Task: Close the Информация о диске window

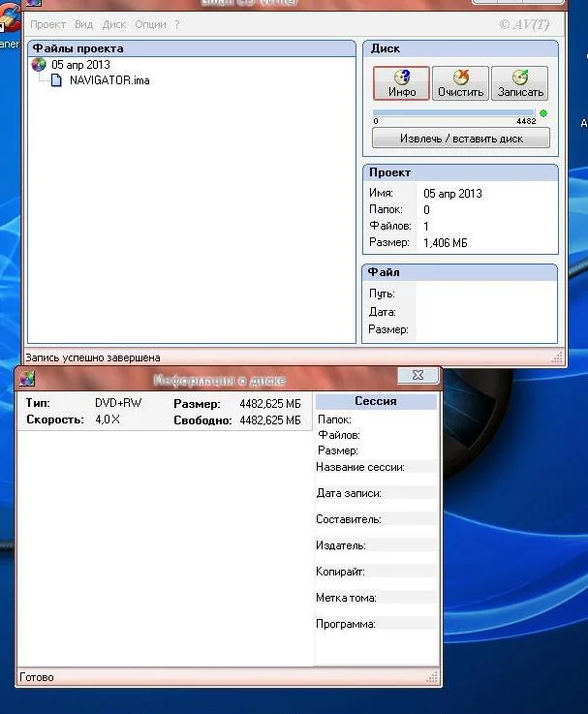Action: tap(418, 375)
